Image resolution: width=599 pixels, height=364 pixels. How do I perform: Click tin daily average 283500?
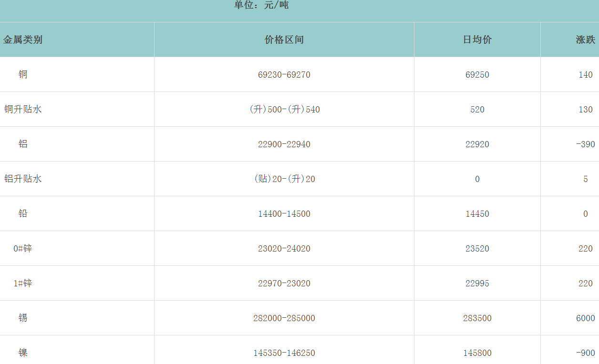click(x=477, y=318)
